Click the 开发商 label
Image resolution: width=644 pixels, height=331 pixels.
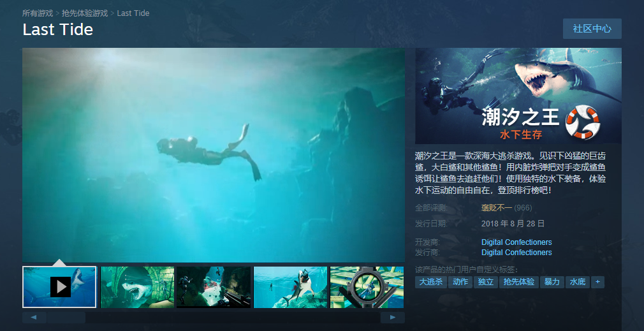(x=428, y=242)
